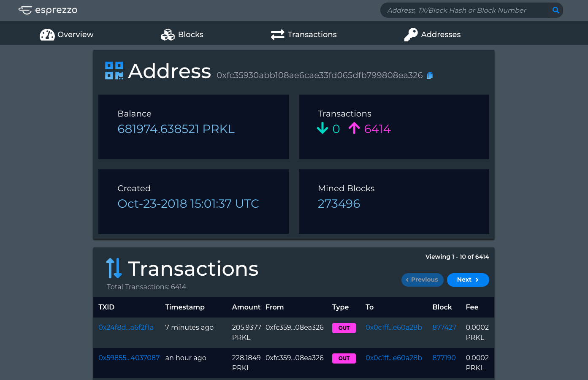
Task: Select the full address hash text
Action: point(320,75)
